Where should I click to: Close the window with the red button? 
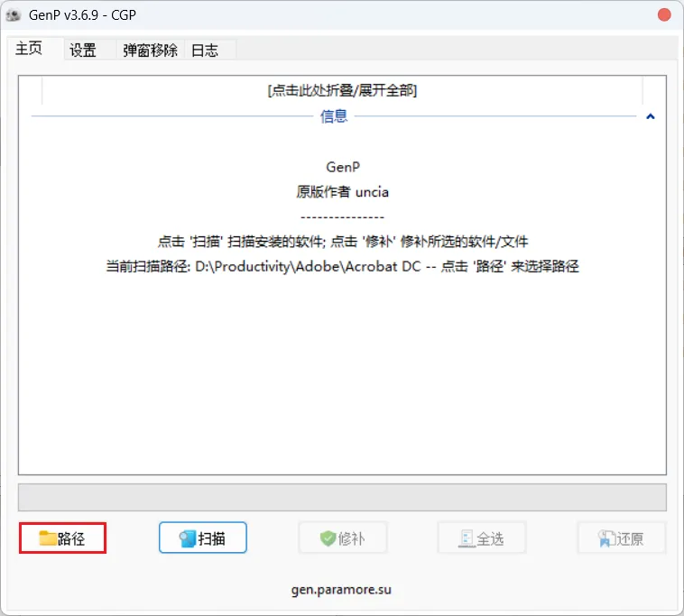click(663, 14)
